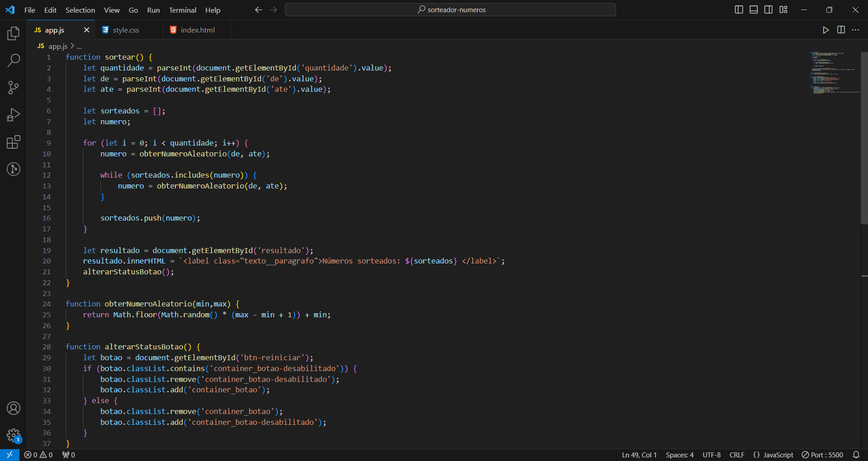The image size is (868, 461).
Task: Change end of line sequence CRLF
Action: point(737,455)
